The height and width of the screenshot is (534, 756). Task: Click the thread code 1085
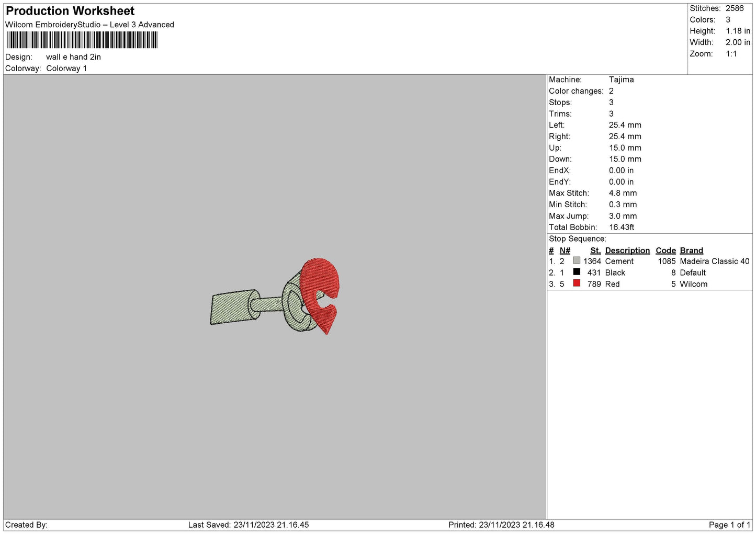coord(667,262)
